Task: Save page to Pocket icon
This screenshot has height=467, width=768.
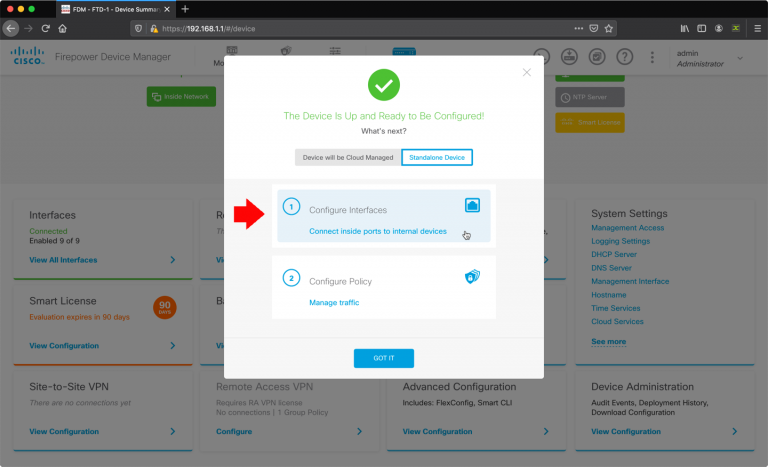Action: (x=594, y=28)
